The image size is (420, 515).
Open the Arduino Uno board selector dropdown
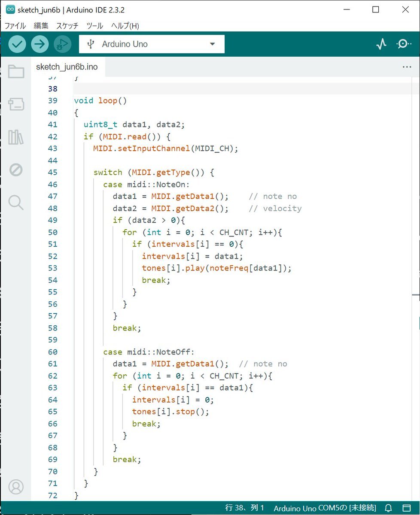(x=152, y=44)
